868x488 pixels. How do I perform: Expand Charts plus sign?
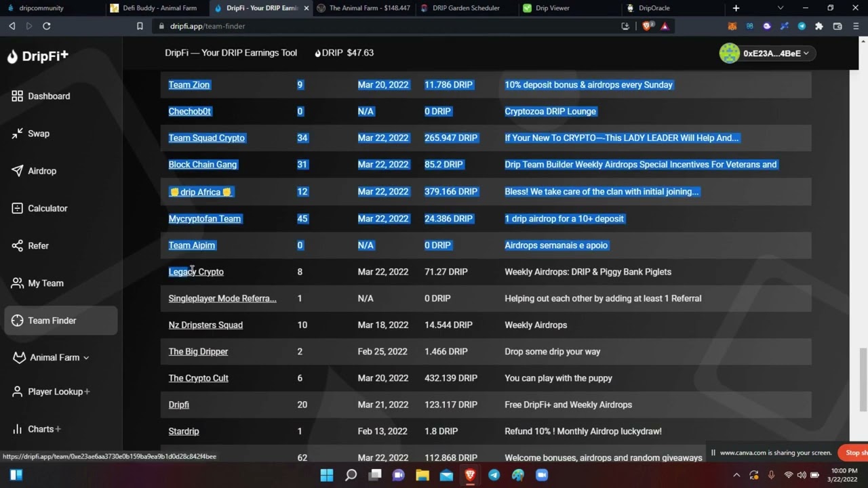point(58,429)
